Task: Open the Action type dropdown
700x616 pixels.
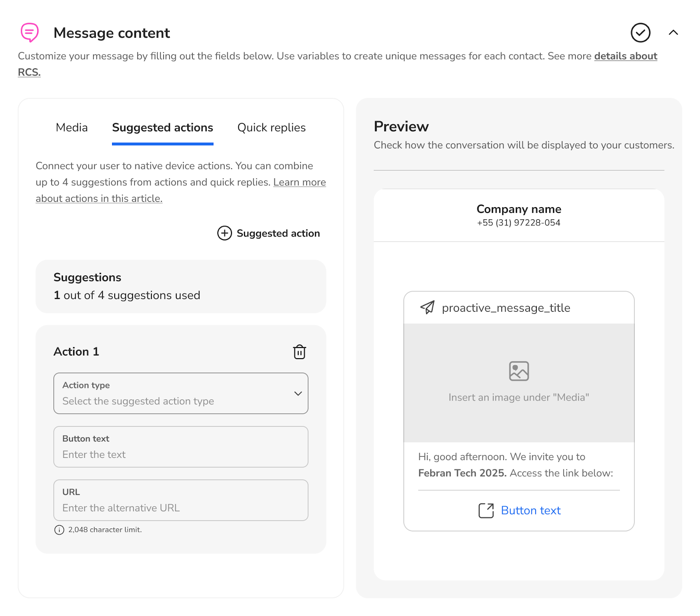Action: pos(181,394)
